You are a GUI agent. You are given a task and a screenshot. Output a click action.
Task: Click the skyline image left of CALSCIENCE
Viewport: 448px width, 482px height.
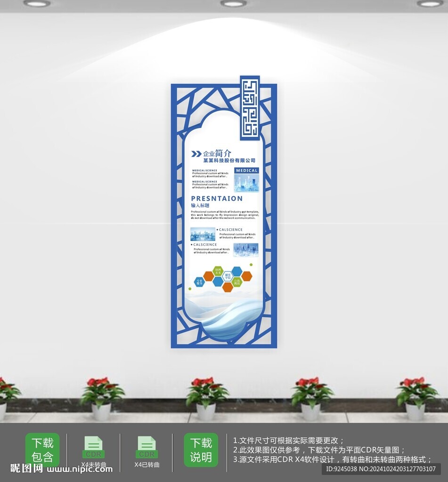203,234
